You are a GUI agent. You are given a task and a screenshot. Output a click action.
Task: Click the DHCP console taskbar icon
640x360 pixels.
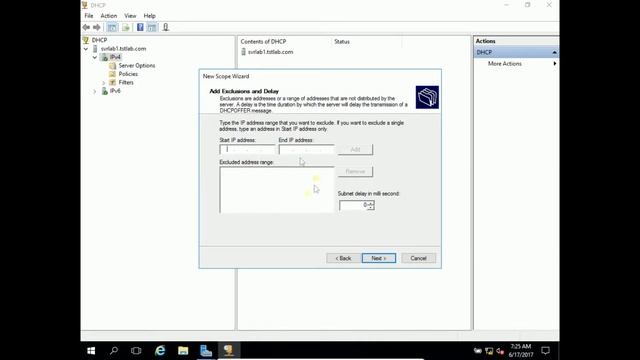click(229, 351)
